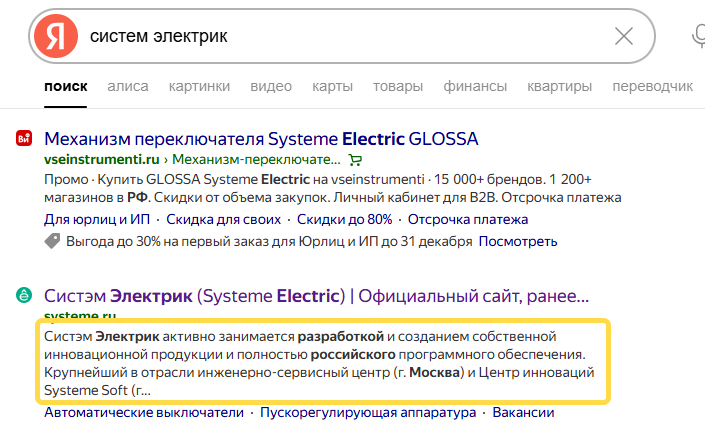The width and height of the screenshot is (705, 443).
Task: Click the shopping cart icon by vseinstrumenti.ru
Action: (x=356, y=159)
